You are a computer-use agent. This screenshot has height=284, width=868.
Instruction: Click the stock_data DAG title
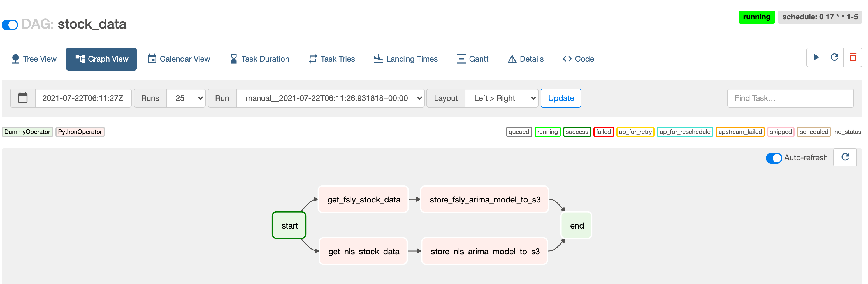(x=92, y=24)
